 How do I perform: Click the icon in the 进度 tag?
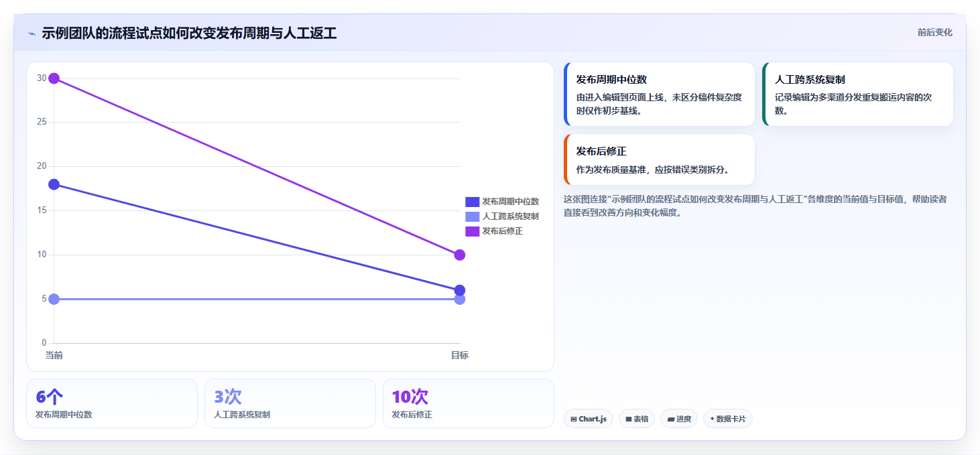coord(671,419)
